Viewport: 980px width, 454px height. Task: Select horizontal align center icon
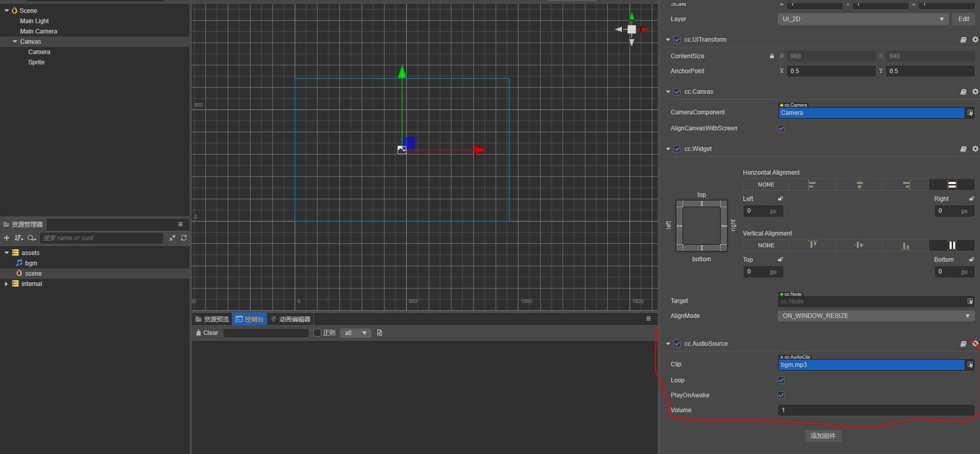point(859,184)
